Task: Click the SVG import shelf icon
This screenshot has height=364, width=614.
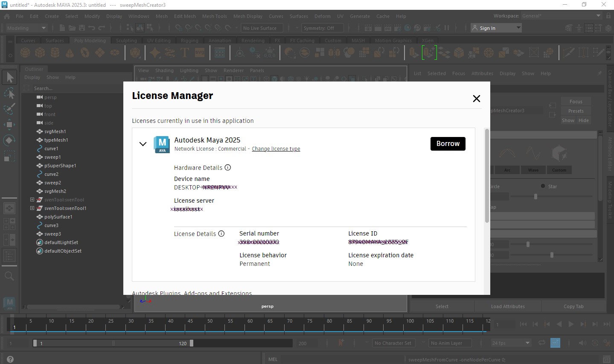Action: [x=200, y=53]
